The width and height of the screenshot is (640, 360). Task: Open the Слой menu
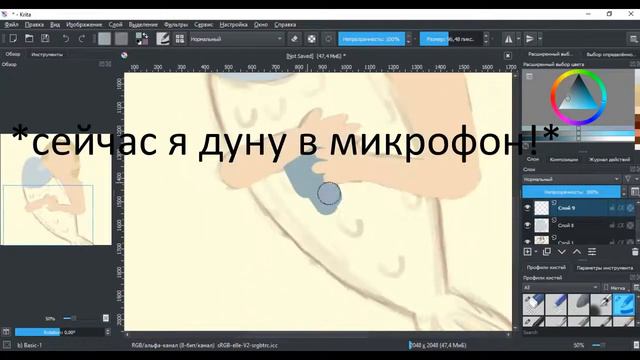tap(116, 24)
